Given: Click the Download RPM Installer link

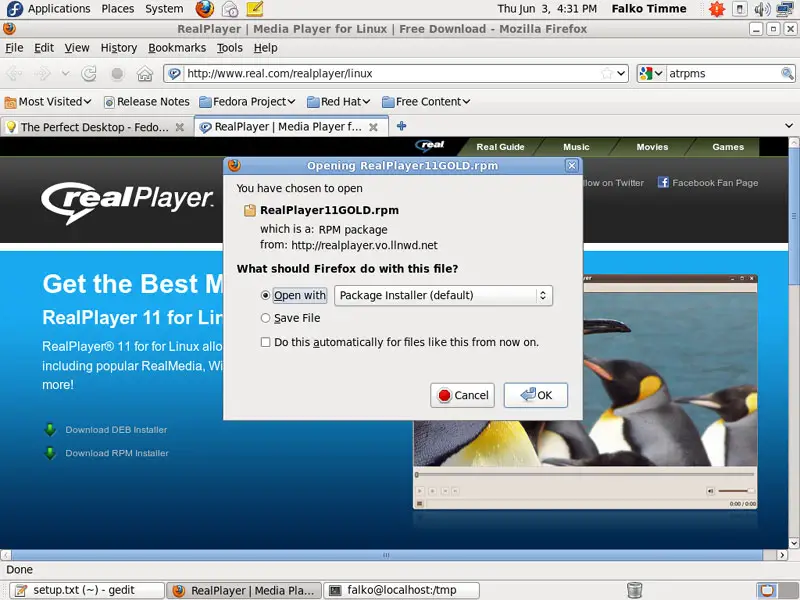Looking at the screenshot, I should click(117, 453).
